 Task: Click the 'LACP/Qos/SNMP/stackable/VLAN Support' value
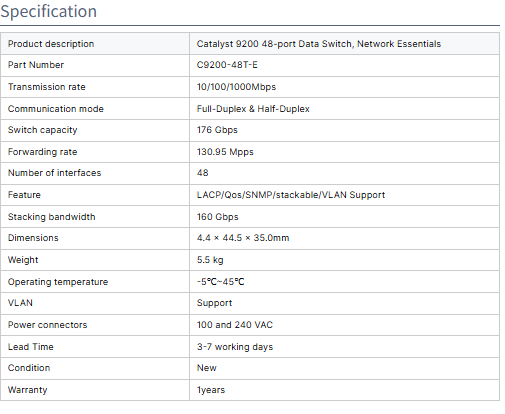(x=291, y=195)
